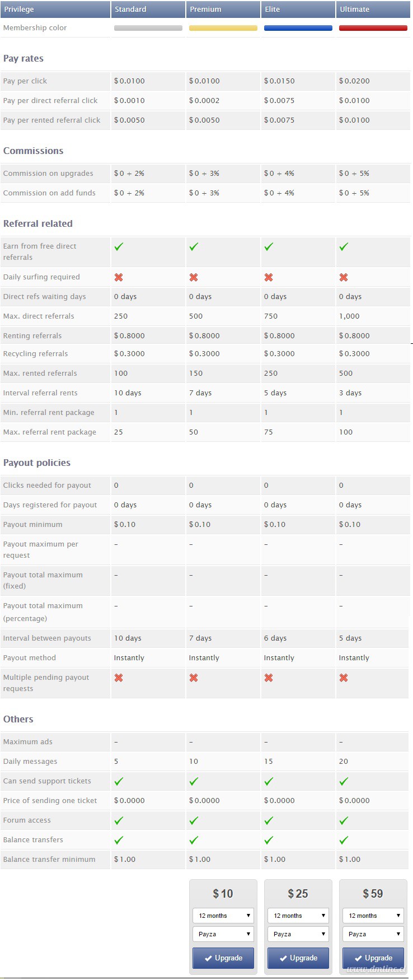Click green check for Elite free direct referrals
The height and width of the screenshot is (980, 413).
(x=269, y=246)
